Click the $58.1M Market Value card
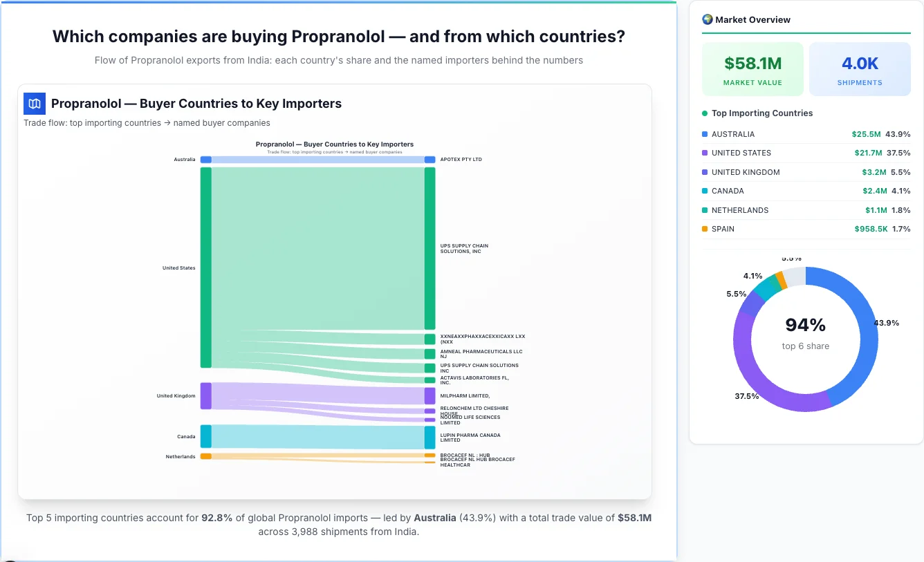Image resolution: width=924 pixels, height=562 pixels. point(752,68)
